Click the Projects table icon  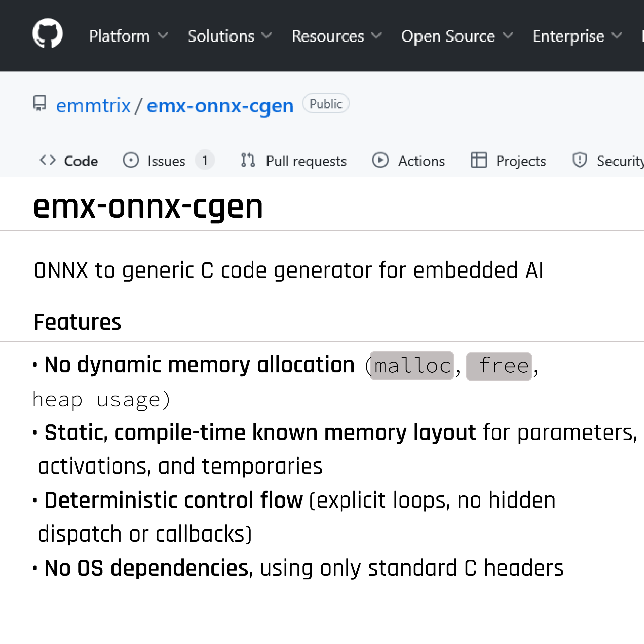point(479,160)
